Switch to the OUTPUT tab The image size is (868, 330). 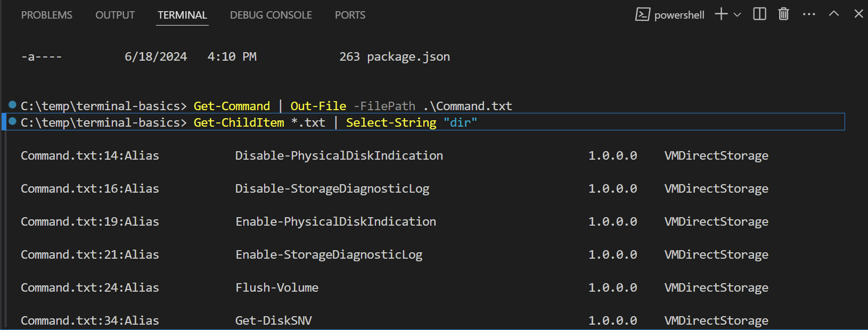point(115,15)
